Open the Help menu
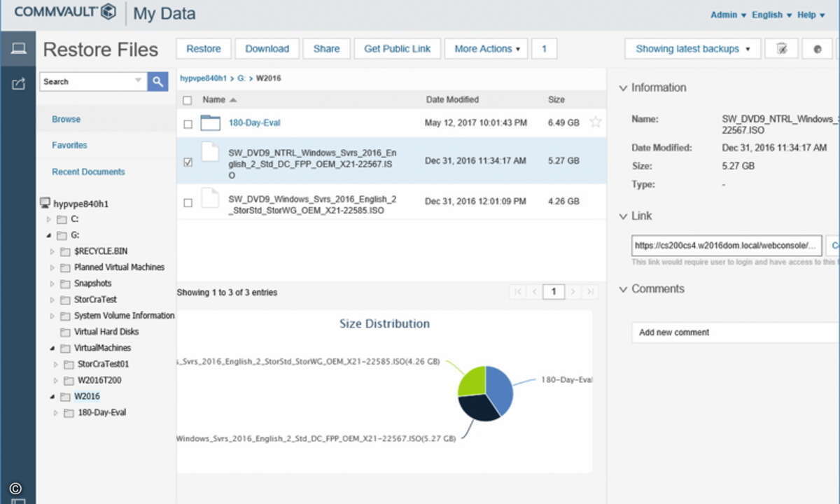This screenshot has width=840, height=504. point(811,15)
